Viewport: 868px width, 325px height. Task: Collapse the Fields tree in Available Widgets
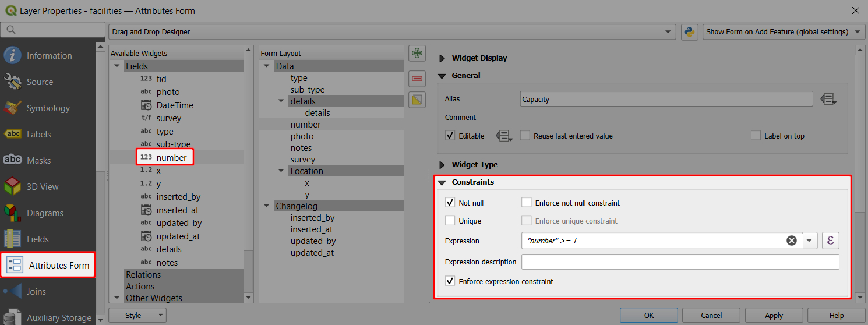click(x=117, y=66)
